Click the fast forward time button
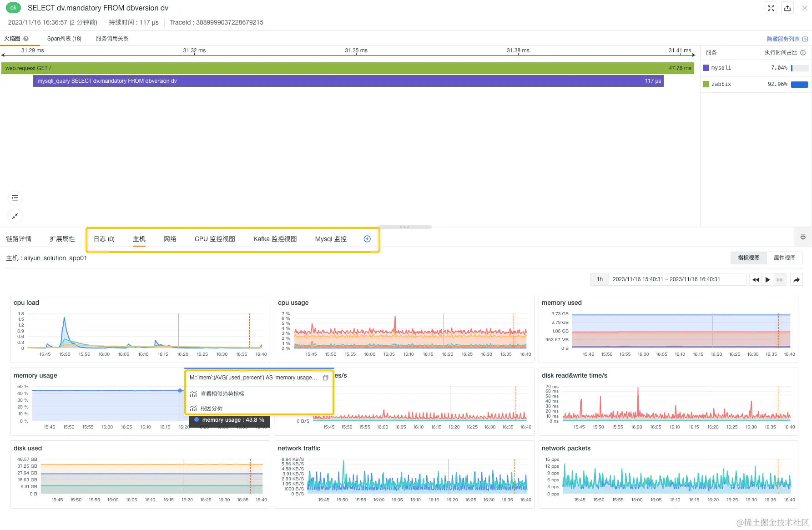 (x=780, y=280)
